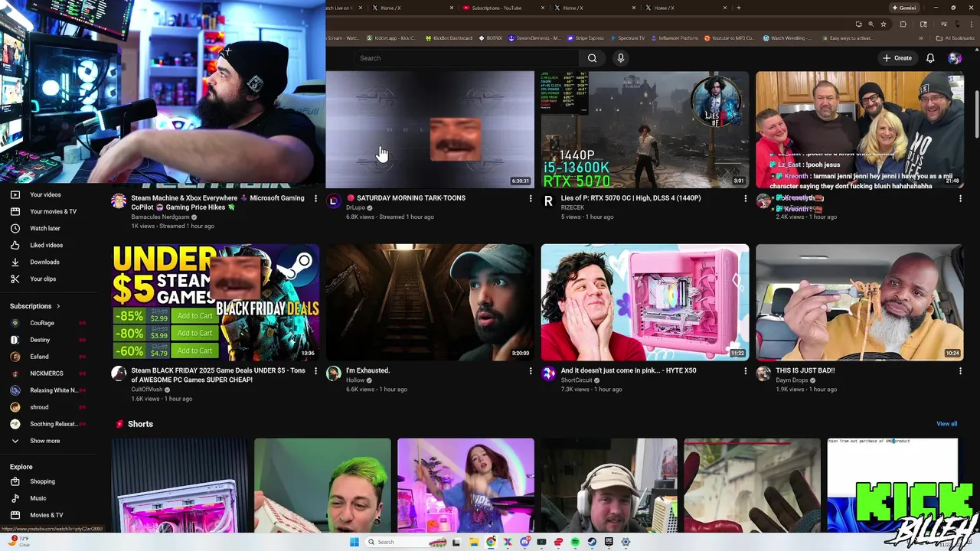Open Steam from the taskbar

pyautogui.click(x=592, y=542)
